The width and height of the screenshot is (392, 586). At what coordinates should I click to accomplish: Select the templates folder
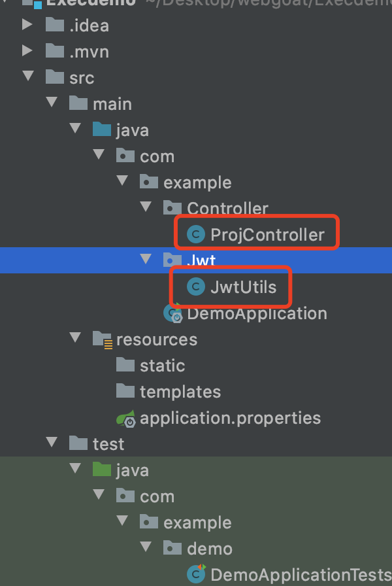coord(180,392)
